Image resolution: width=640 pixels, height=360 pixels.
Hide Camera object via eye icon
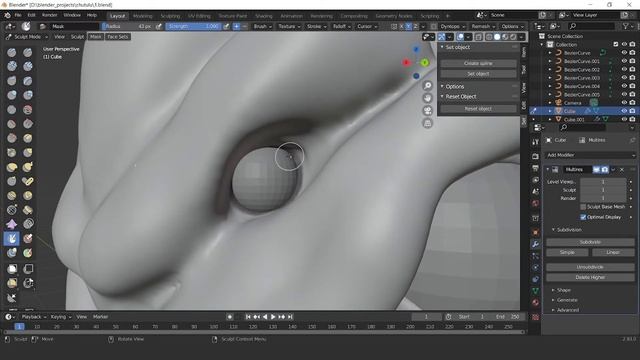click(624, 102)
